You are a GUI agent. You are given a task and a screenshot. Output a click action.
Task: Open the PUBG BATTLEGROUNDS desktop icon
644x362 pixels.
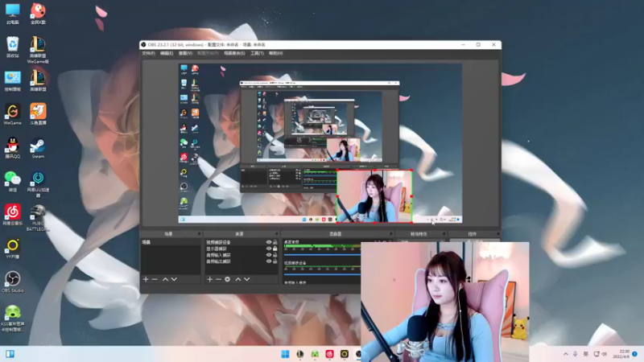pos(38,218)
